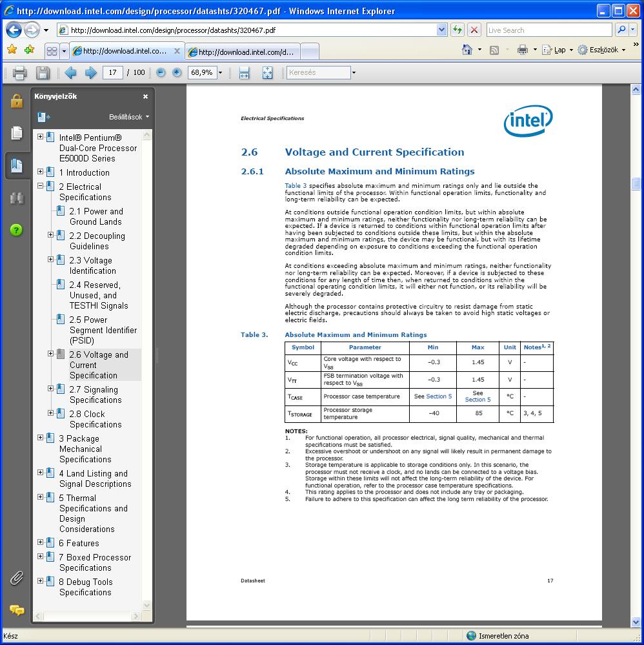Click the Table 3 link in text

click(x=296, y=185)
